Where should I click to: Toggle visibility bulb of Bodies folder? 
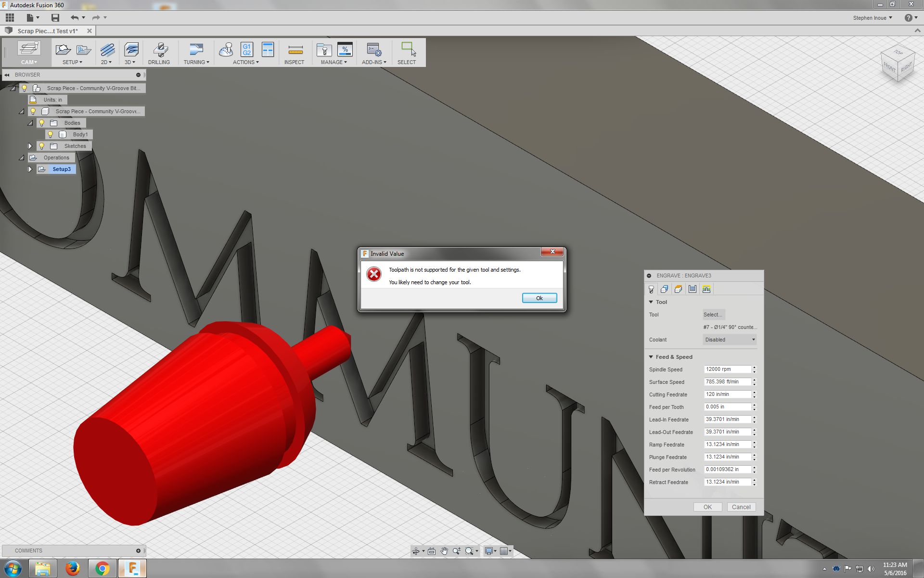tap(42, 123)
